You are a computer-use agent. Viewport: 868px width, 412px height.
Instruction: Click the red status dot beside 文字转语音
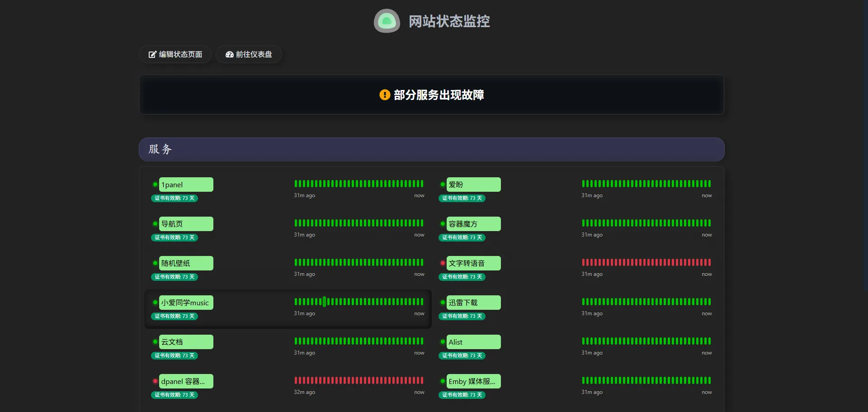tap(443, 263)
